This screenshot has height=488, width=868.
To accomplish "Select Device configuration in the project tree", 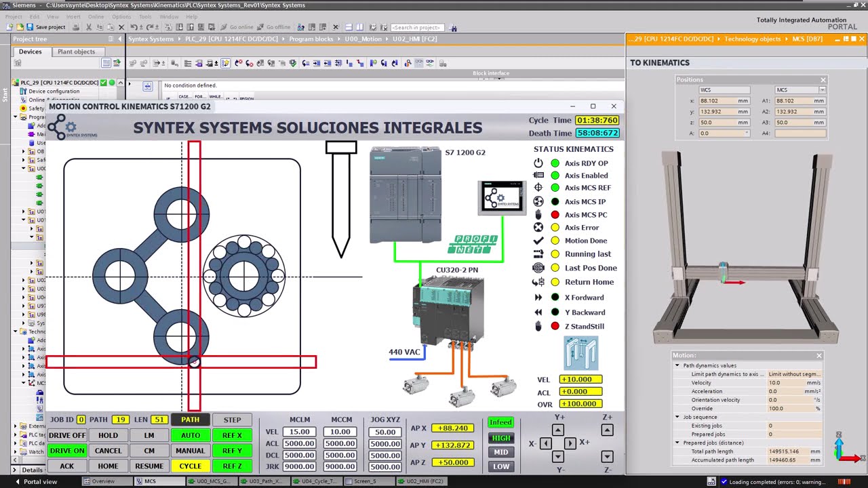I will point(54,91).
